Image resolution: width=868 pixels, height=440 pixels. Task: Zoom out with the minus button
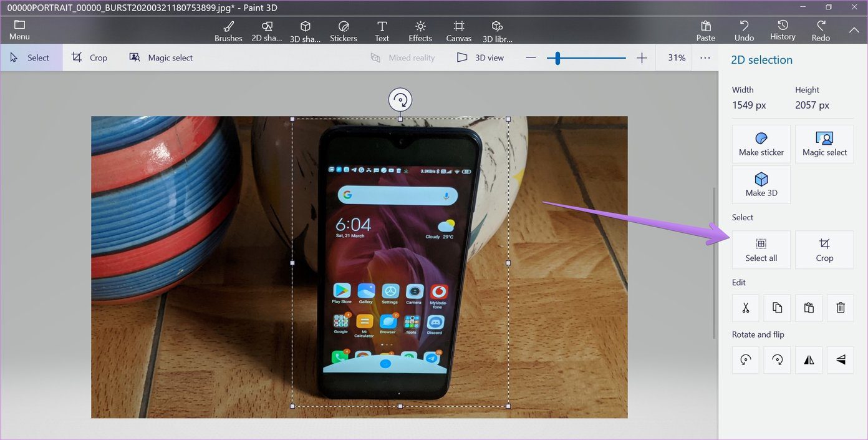[531, 58]
